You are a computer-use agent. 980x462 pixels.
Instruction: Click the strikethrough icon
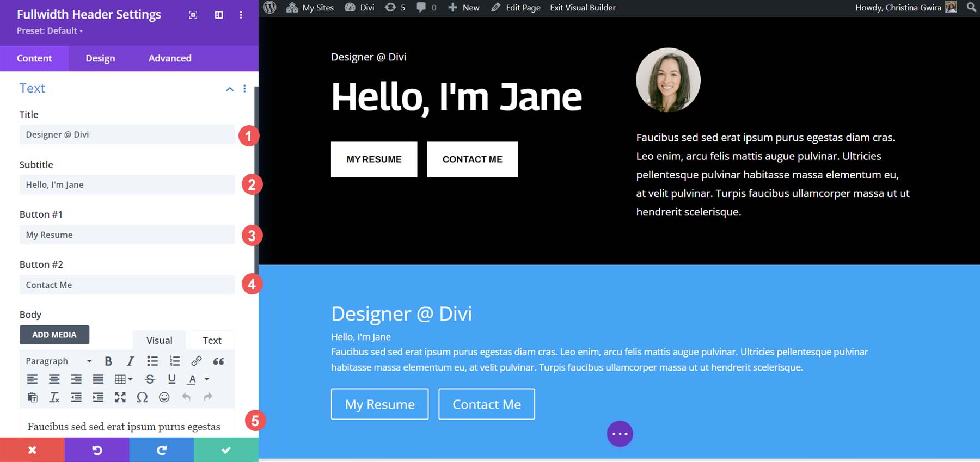pyautogui.click(x=150, y=379)
